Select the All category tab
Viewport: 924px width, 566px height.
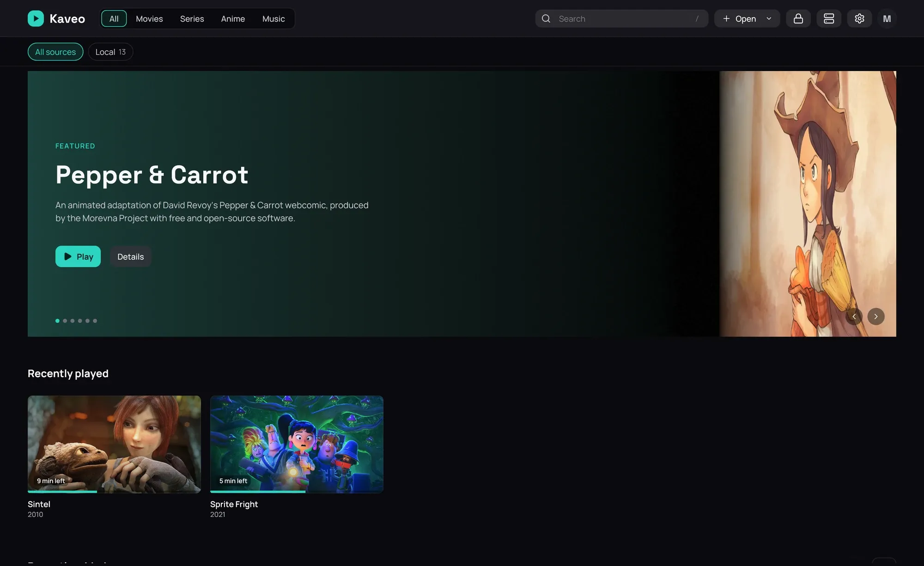[114, 18]
